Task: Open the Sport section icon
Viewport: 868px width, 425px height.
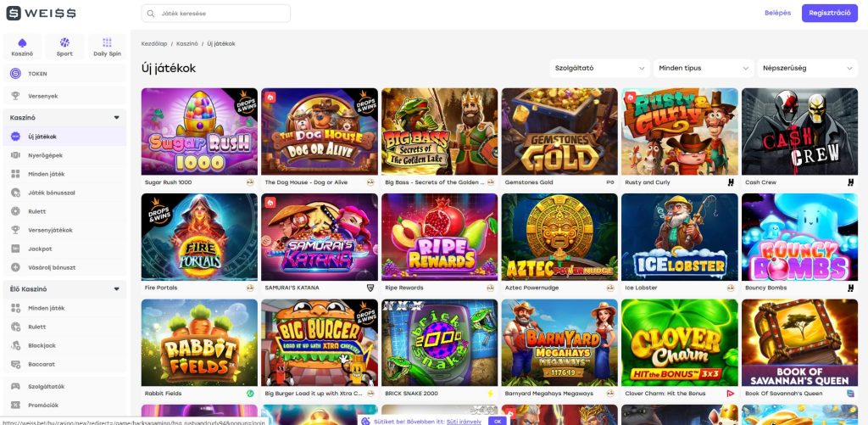Action: 64,42
